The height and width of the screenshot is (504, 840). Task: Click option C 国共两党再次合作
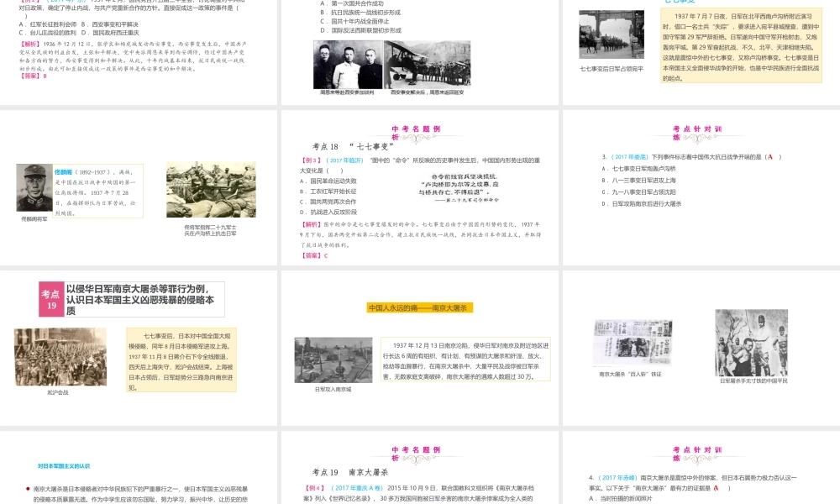coord(328,202)
